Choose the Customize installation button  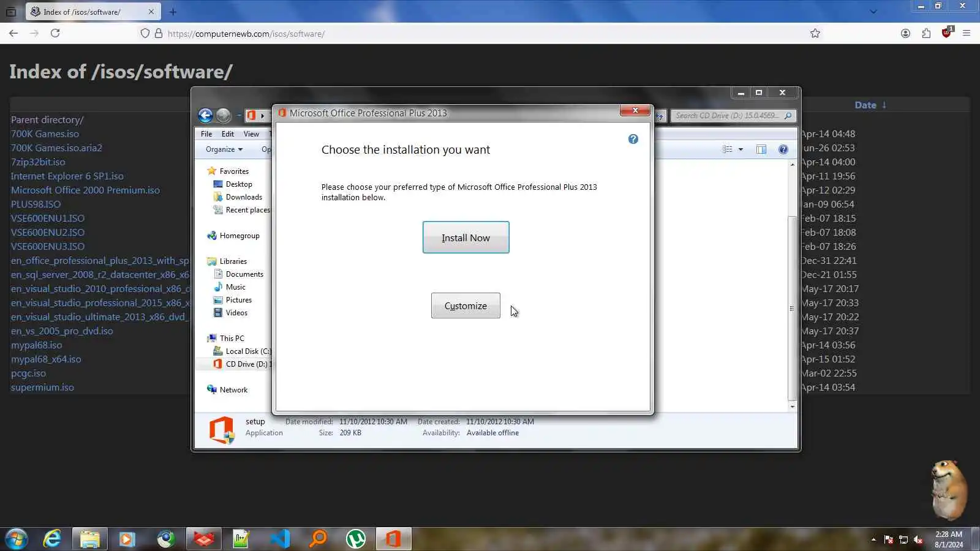click(466, 305)
